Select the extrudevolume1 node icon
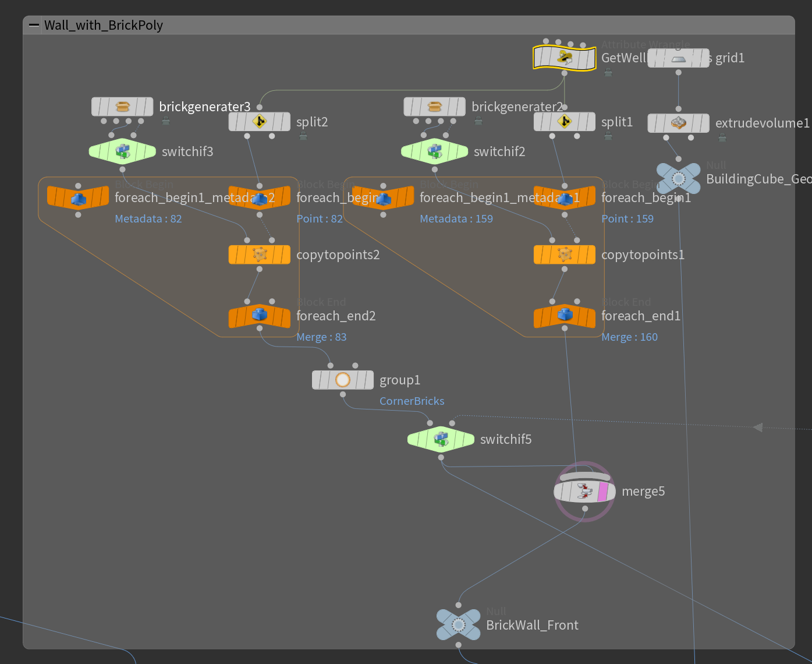Image resolution: width=812 pixels, height=664 pixels. point(679,123)
